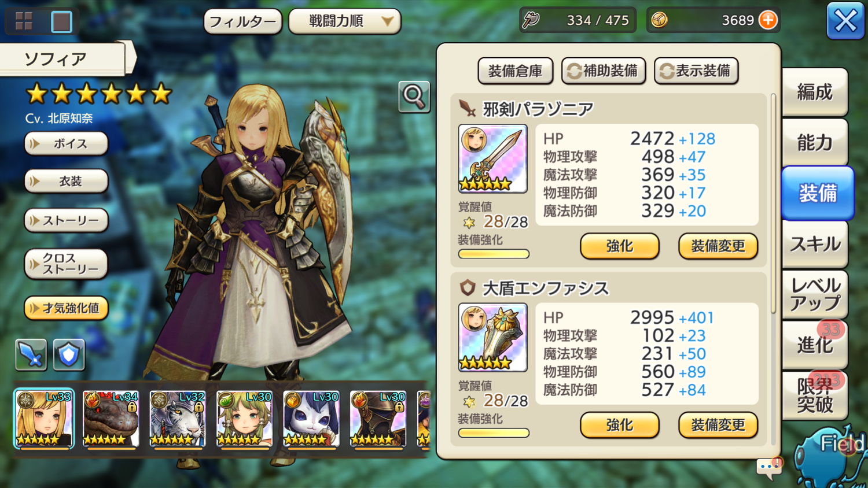Screen dimensions: 868x488
Task: Click the 邪剣パラゾニア sword thumbnail
Action: (492, 158)
